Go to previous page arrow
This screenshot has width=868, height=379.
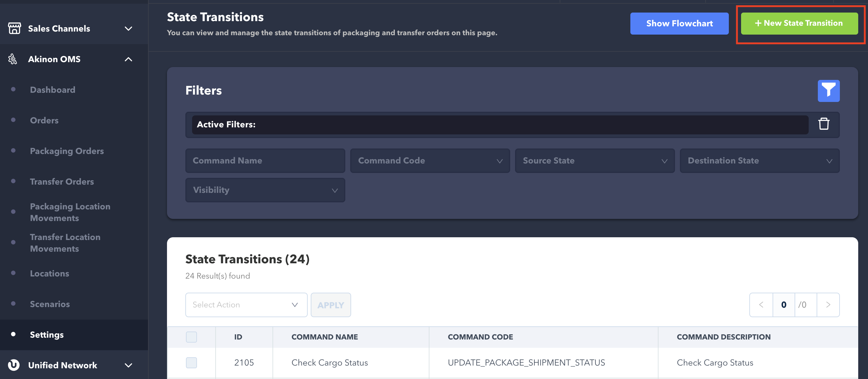pyautogui.click(x=761, y=305)
